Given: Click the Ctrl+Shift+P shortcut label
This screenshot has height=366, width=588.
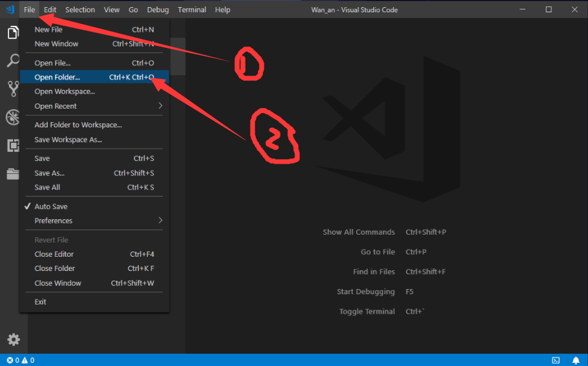Looking at the screenshot, I should (x=426, y=232).
